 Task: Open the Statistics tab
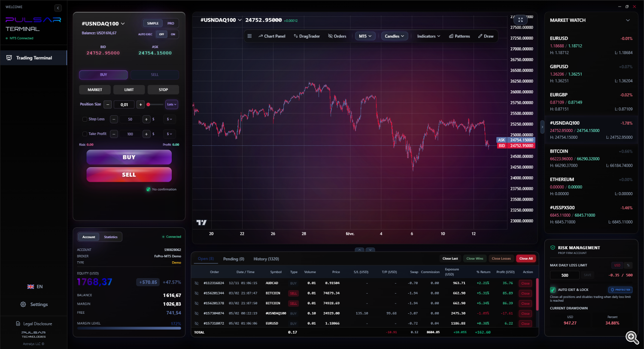click(x=111, y=237)
